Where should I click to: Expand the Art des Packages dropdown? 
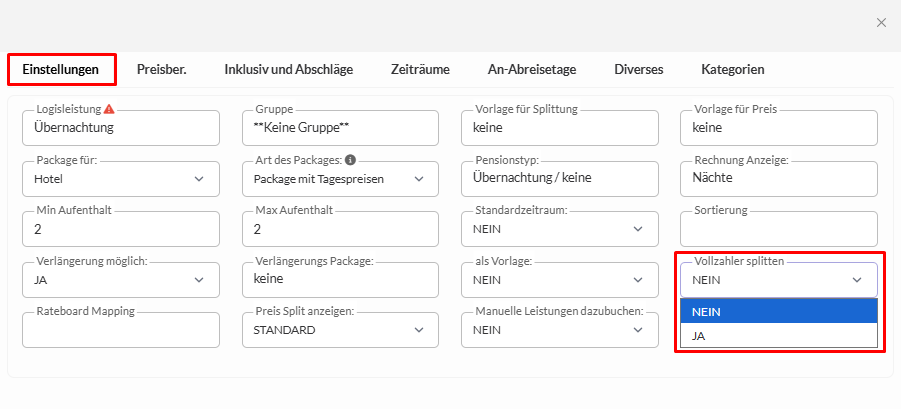click(x=340, y=179)
